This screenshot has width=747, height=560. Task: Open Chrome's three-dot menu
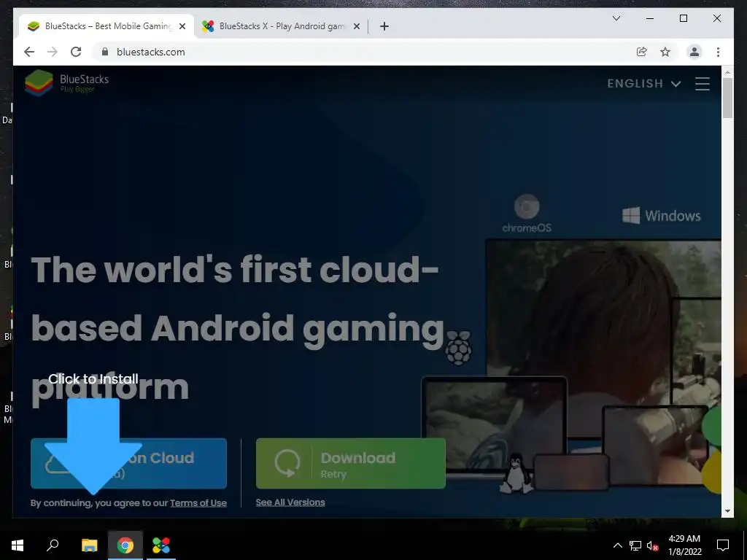[718, 52]
